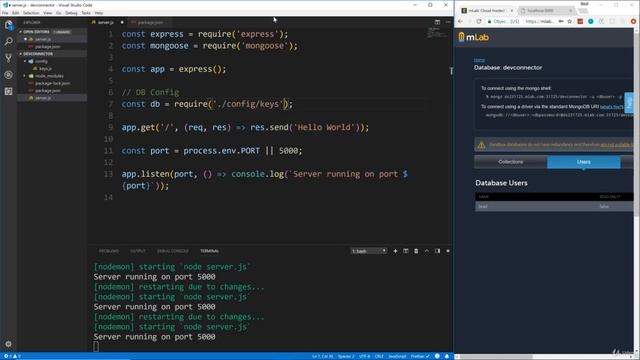Open the Help menu
This screenshot has height=360, width=640.
tap(99, 13)
